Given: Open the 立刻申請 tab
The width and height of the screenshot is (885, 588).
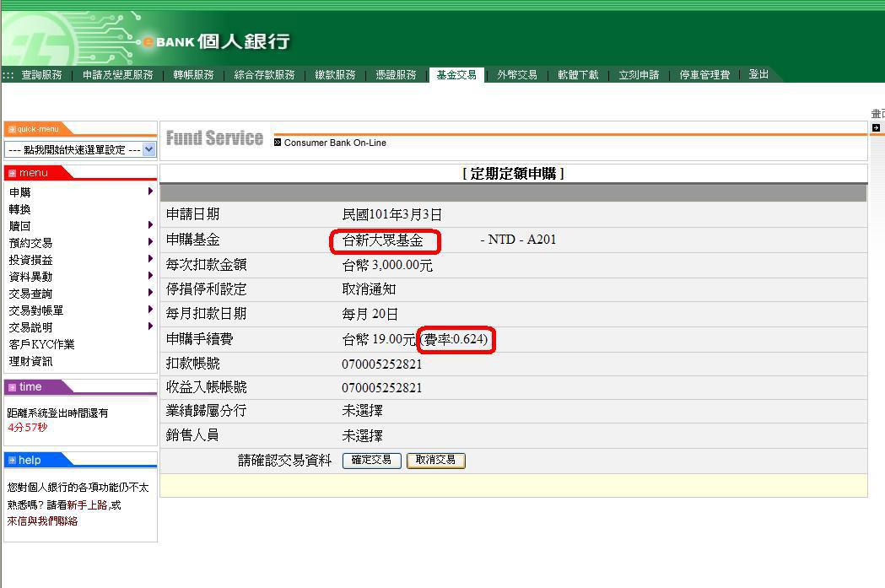Looking at the screenshot, I should (639, 75).
